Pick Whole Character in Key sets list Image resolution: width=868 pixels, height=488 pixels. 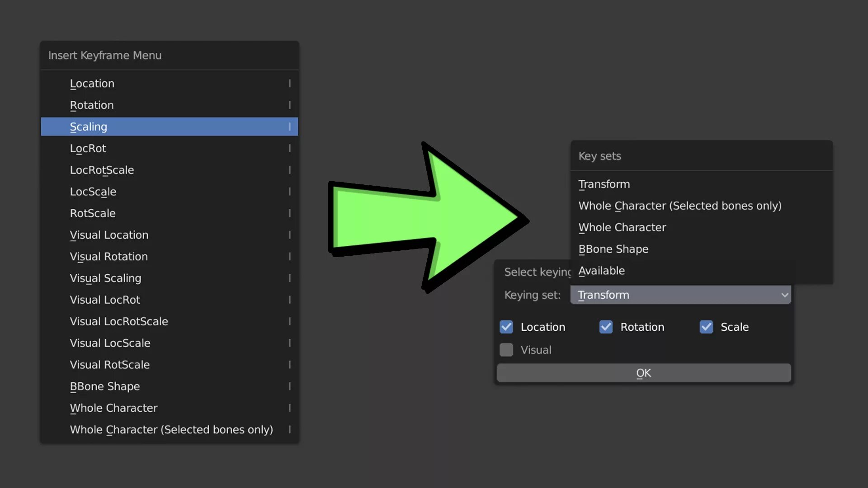pos(622,227)
